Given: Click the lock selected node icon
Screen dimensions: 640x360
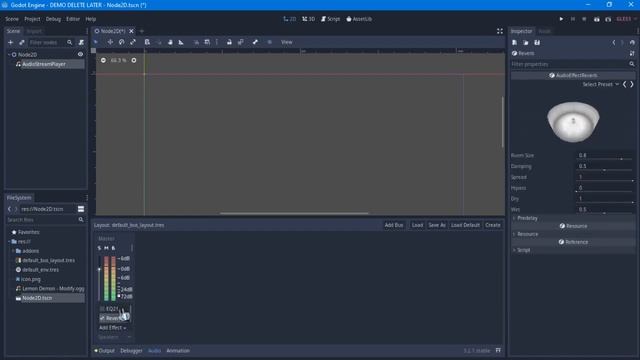Looking at the screenshot, I should (x=229, y=42).
